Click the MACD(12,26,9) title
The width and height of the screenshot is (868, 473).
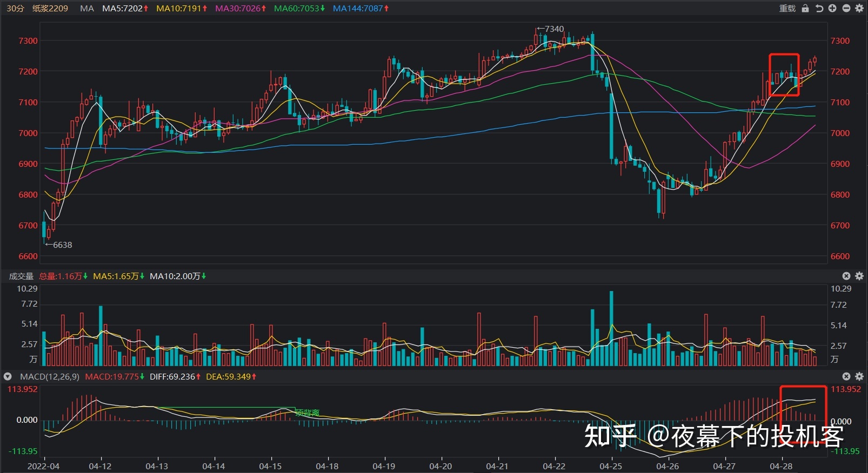click(50, 376)
